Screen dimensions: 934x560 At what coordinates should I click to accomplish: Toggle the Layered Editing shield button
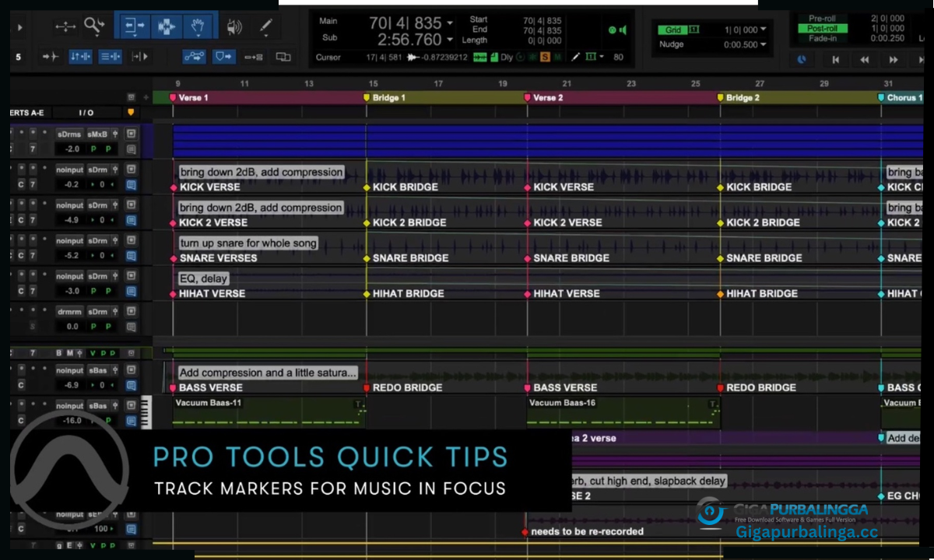224,57
